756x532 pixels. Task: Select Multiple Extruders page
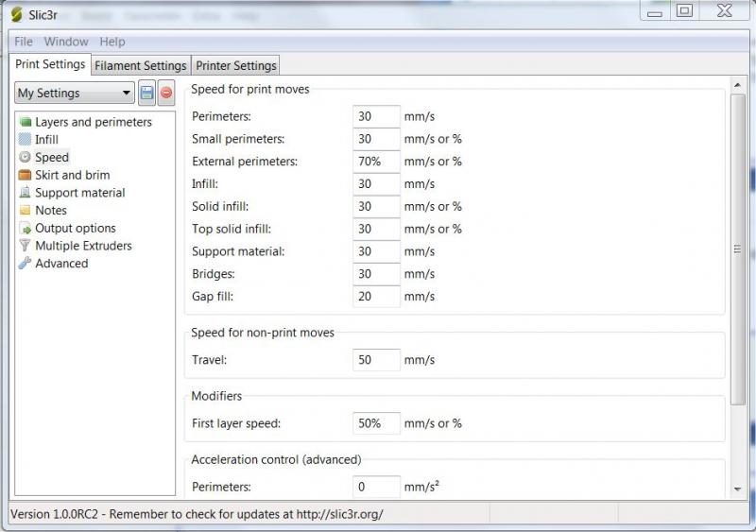pyautogui.click(x=83, y=246)
